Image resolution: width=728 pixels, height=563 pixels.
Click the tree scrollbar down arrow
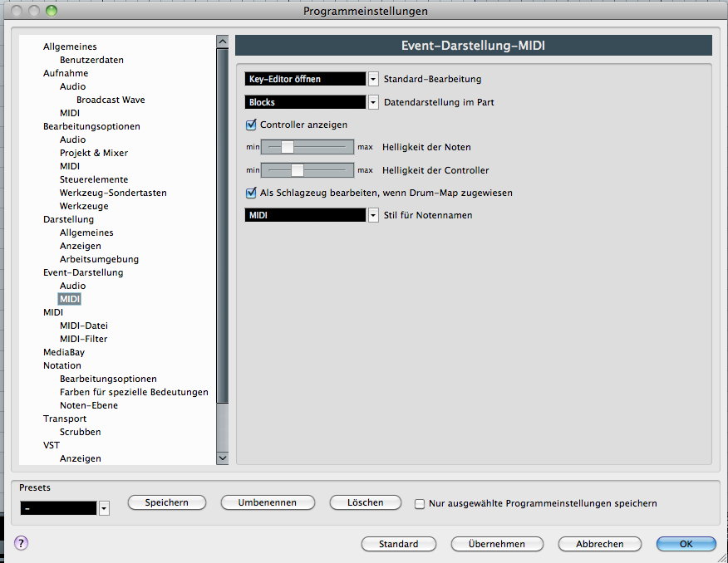(223, 458)
